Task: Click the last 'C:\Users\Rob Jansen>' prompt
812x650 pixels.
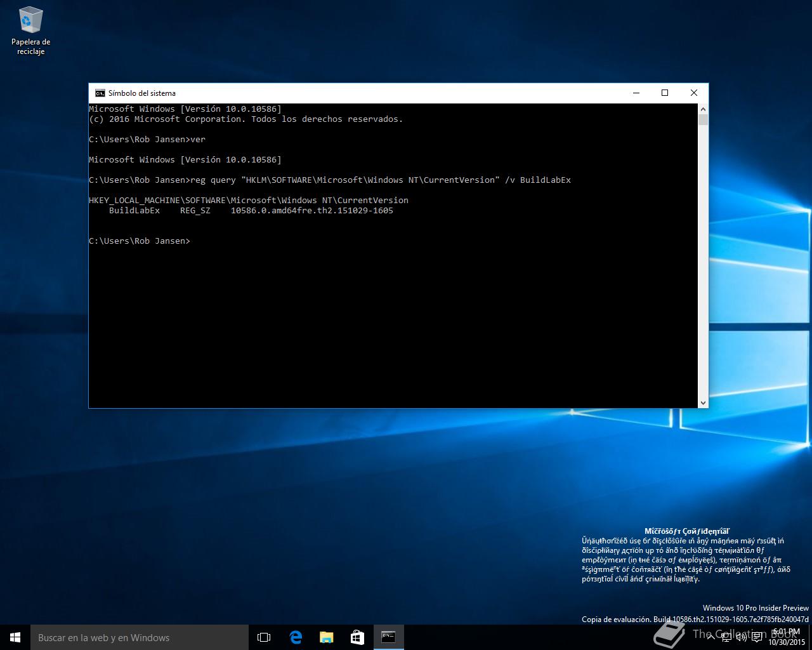Action: [x=140, y=241]
